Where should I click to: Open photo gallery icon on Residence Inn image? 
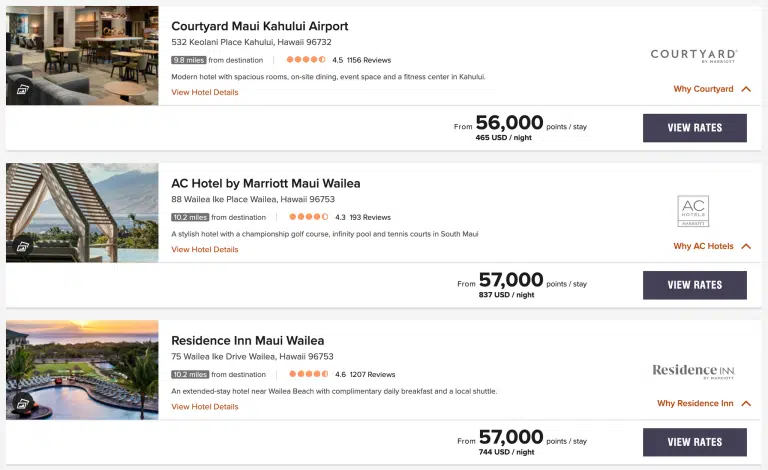click(x=22, y=403)
